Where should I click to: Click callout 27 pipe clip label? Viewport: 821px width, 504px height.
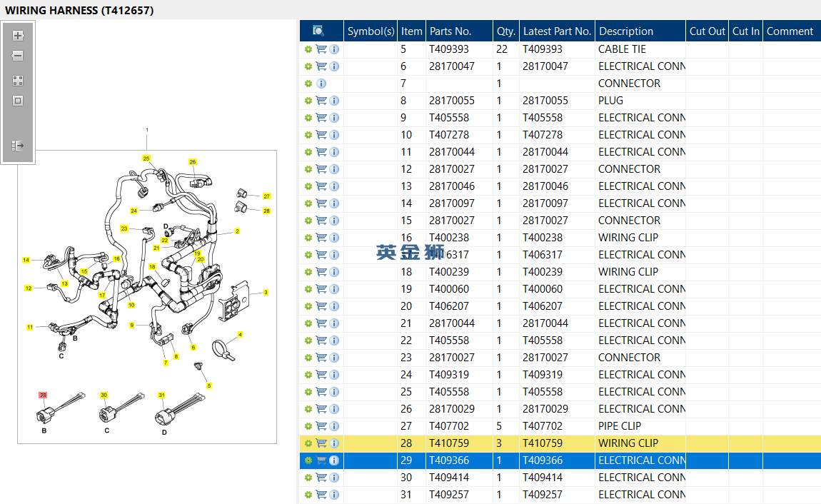[x=266, y=196]
